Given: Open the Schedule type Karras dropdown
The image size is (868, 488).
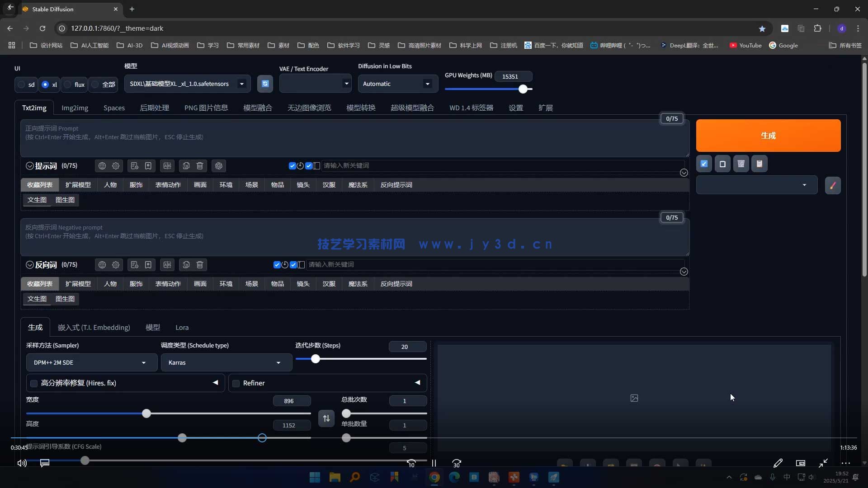Looking at the screenshot, I should point(225,362).
